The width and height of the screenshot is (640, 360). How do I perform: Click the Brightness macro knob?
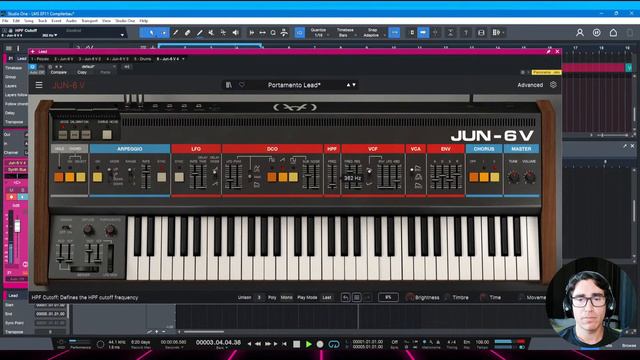click(x=410, y=298)
